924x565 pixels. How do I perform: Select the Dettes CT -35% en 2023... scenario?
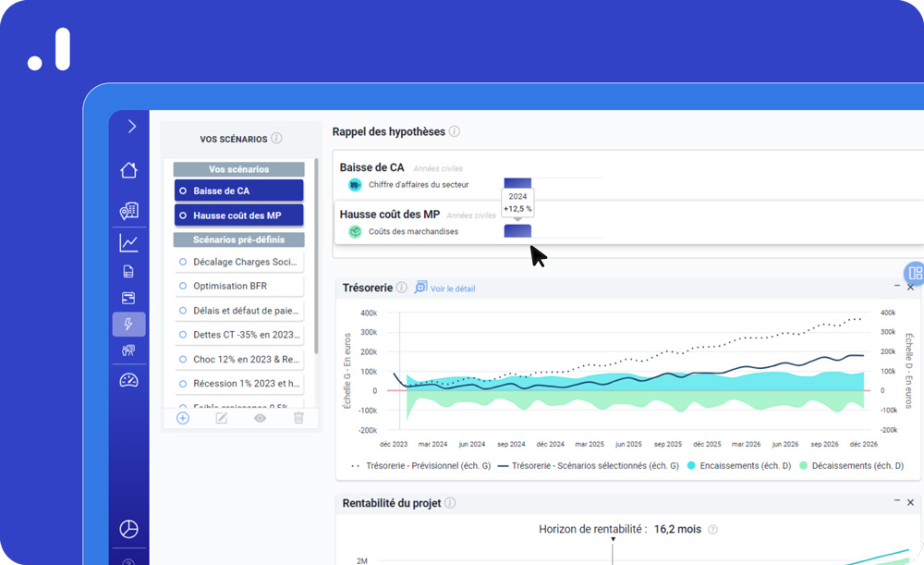[238, 335]
